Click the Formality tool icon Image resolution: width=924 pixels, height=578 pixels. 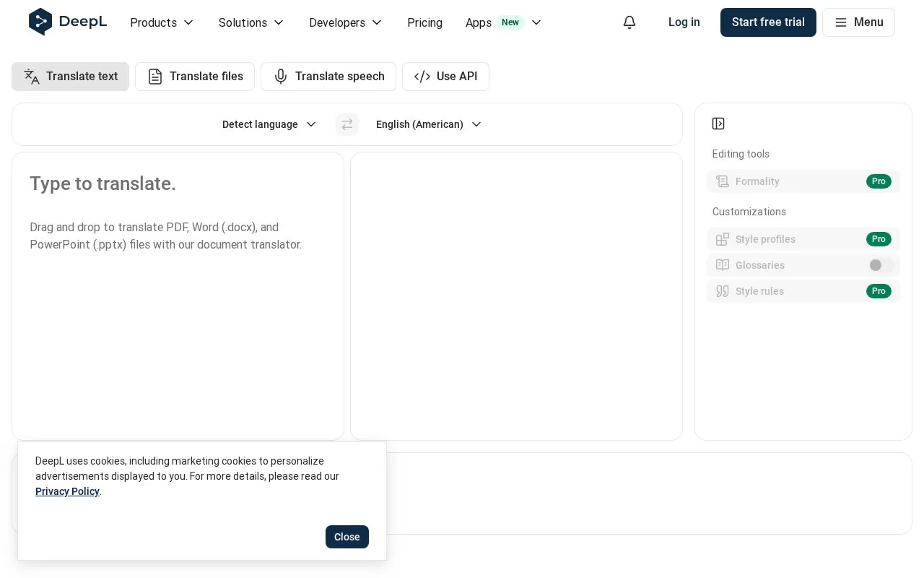point(723,181)
